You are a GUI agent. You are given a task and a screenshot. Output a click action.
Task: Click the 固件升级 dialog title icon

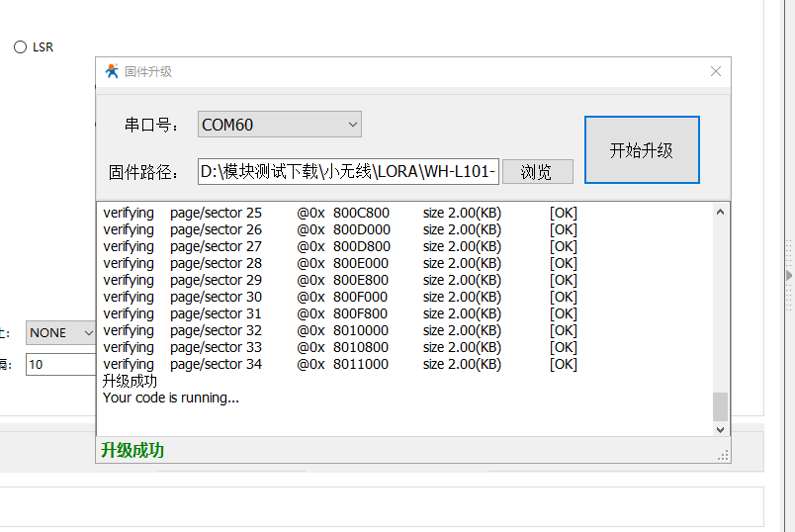click(x=112, y=71)
